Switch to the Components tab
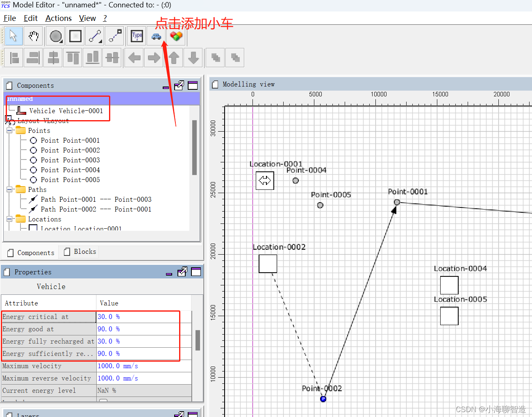This screenshot has height=417, width=532. coord(31,253)
